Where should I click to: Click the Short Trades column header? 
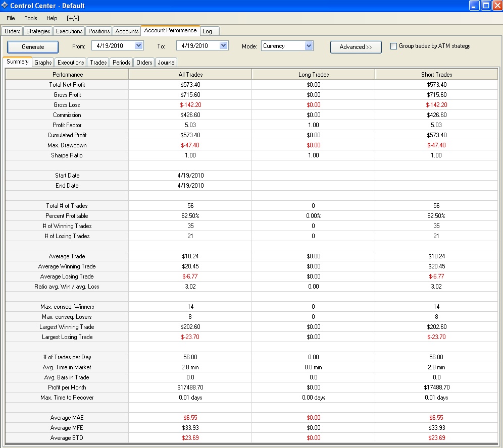(436, 74)
